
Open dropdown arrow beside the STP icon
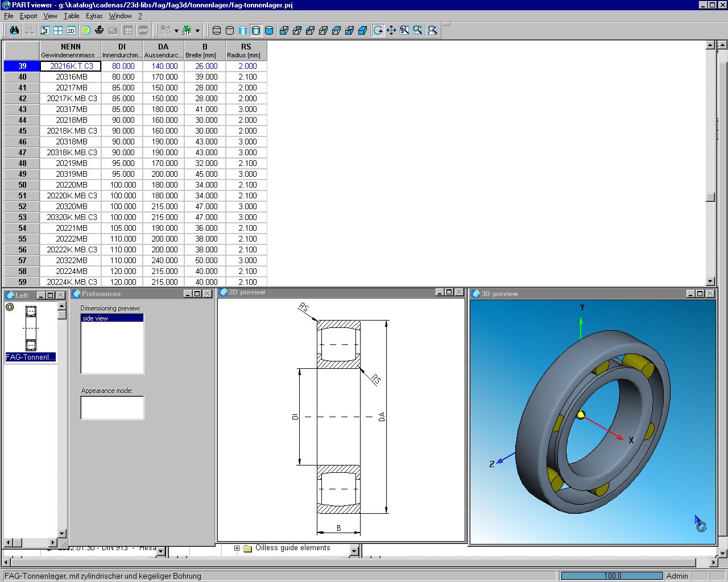(197, 31)
